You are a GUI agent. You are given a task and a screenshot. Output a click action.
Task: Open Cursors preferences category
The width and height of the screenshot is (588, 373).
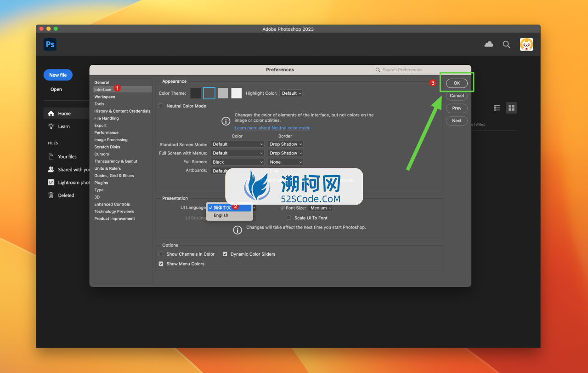(122, 154)
